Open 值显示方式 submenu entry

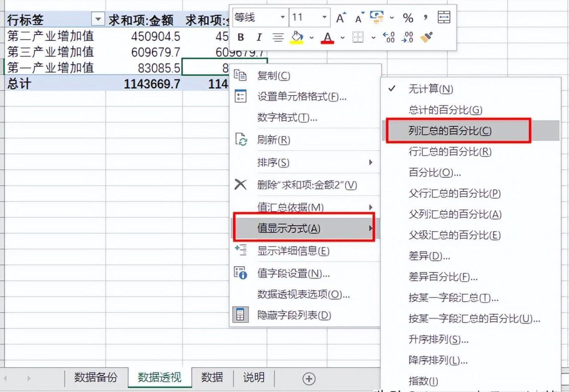[305, 228]
